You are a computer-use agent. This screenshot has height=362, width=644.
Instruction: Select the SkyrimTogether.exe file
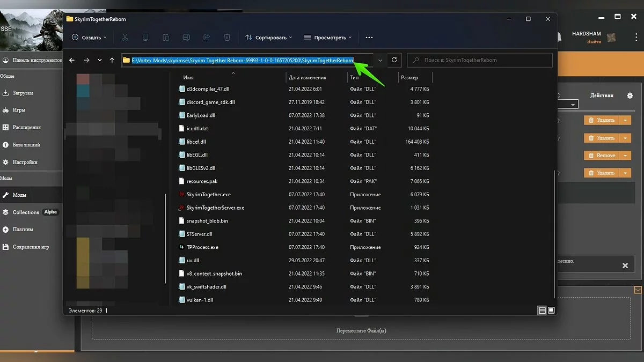click(208, 195)
